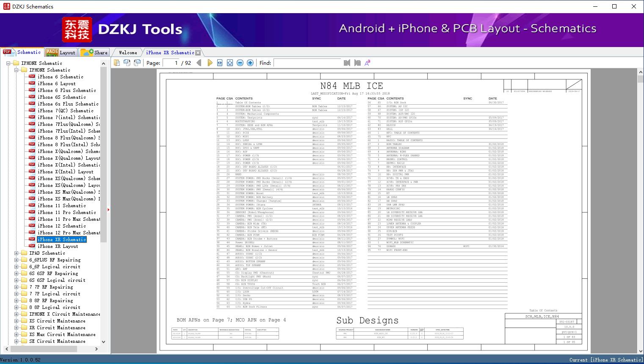Find next match icon
This screenshot has height=364, width=644.
(x=357, y=63)
